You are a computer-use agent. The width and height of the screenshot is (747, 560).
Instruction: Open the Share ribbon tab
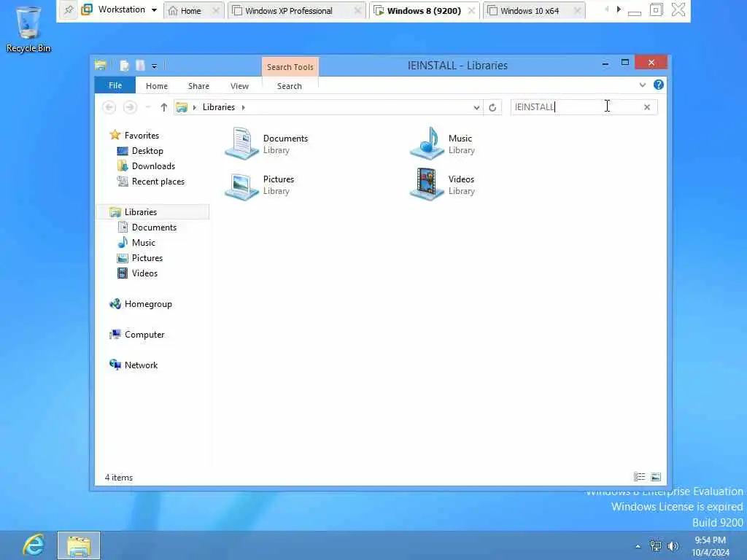pyautogui.click(x=198, y=86)
